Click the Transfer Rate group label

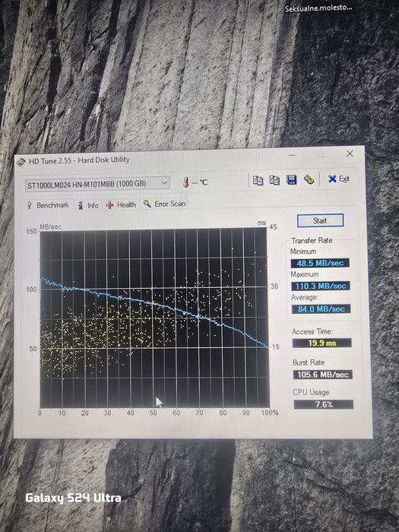tap(312, 241)
